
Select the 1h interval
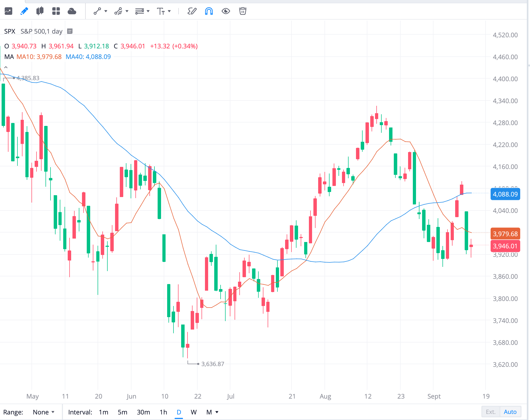point(163,412)
